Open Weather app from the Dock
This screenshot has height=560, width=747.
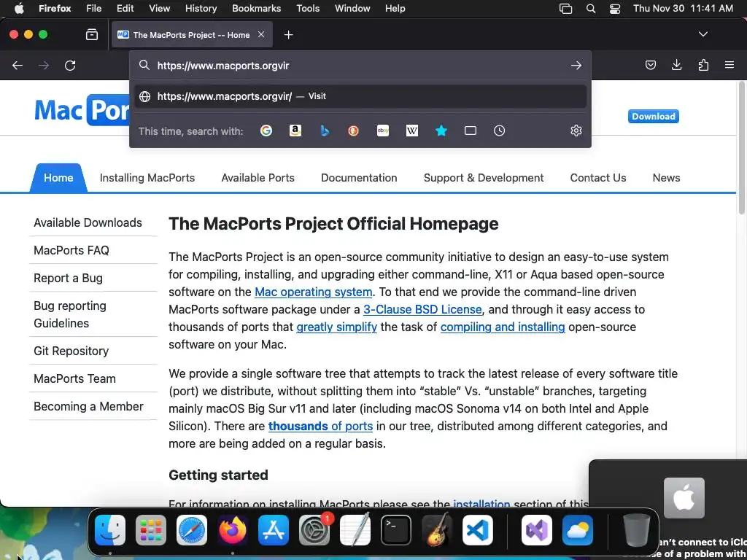tap(578, 530)
